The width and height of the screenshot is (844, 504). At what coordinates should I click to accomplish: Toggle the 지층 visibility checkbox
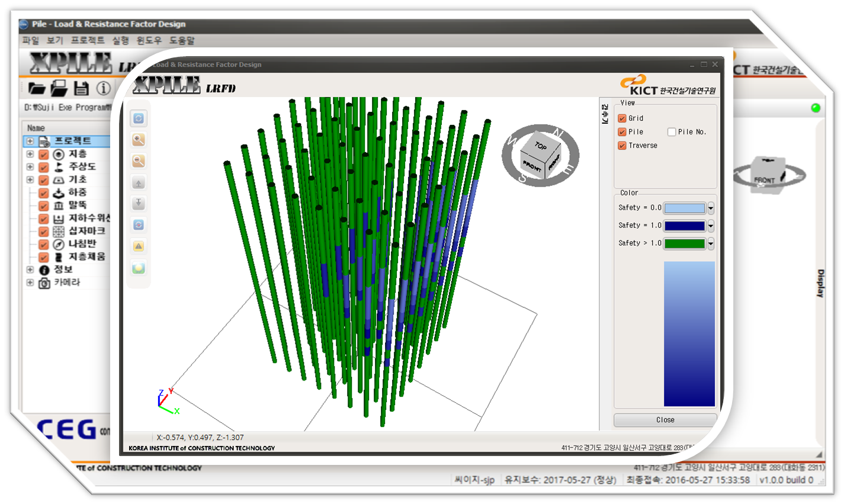point(44,155)
